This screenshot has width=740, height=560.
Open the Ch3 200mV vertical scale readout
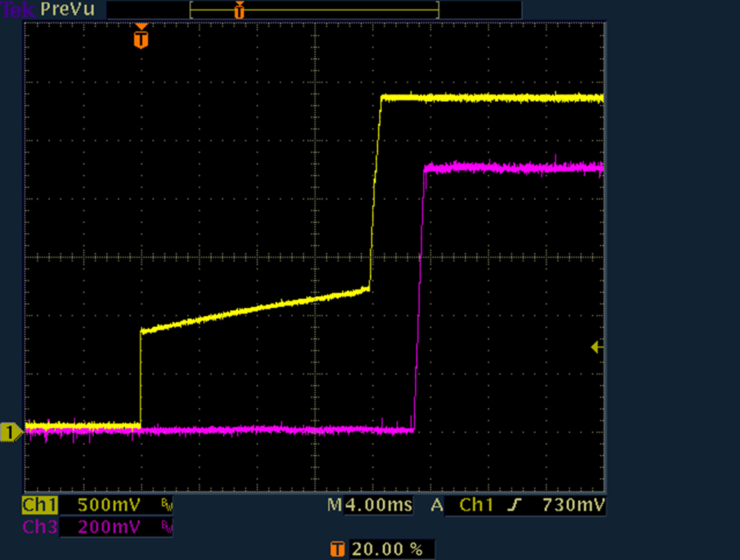tap(103, 526)
